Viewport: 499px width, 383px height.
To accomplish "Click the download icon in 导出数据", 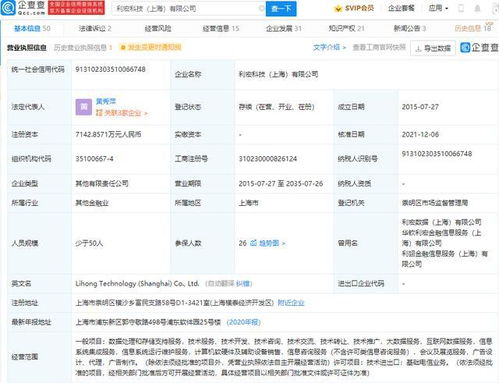I will coord(418,49).
